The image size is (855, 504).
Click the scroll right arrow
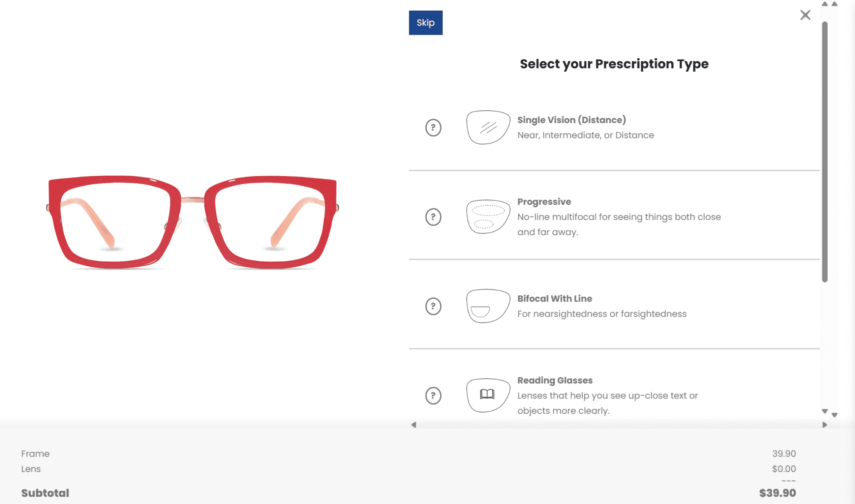pos(825,425)
